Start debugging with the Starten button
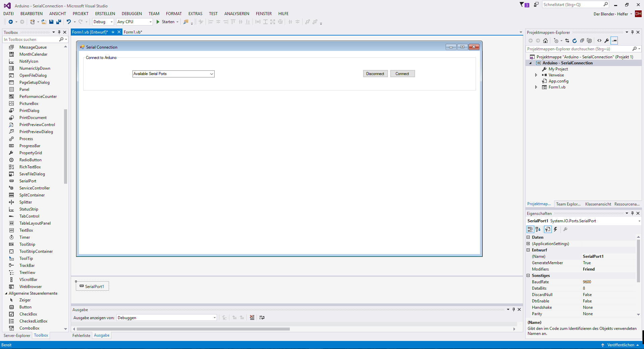The height and width of the screenshot is (349, 644). pos(167,22)
